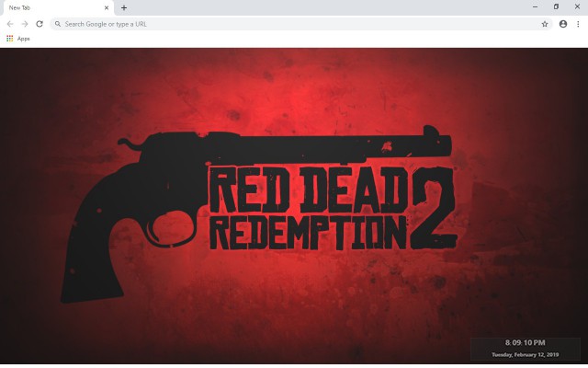Click the browser back arrow
The width and height of the screenshot is (588, 368).
10,24
